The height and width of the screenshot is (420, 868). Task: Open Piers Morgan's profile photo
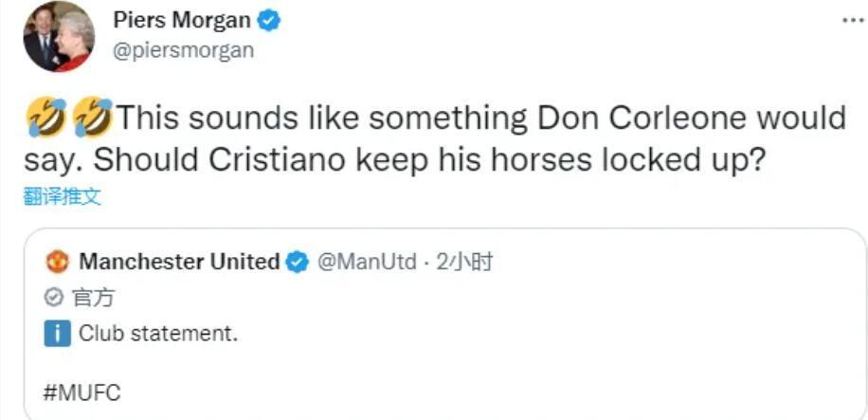pyautogui.click(x=59, y=37)
